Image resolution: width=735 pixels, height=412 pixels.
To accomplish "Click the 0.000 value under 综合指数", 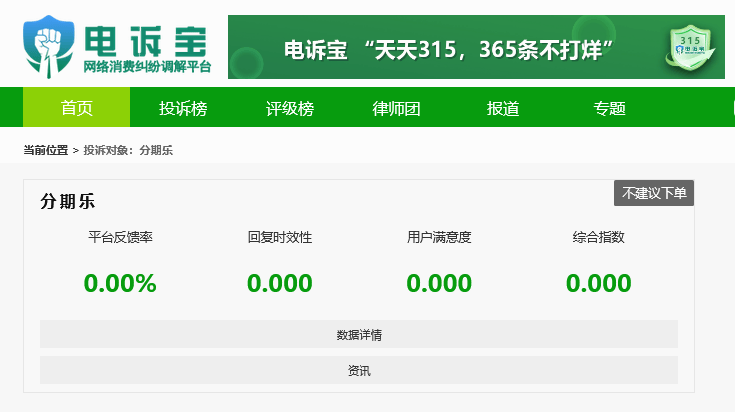I will 599,283.
